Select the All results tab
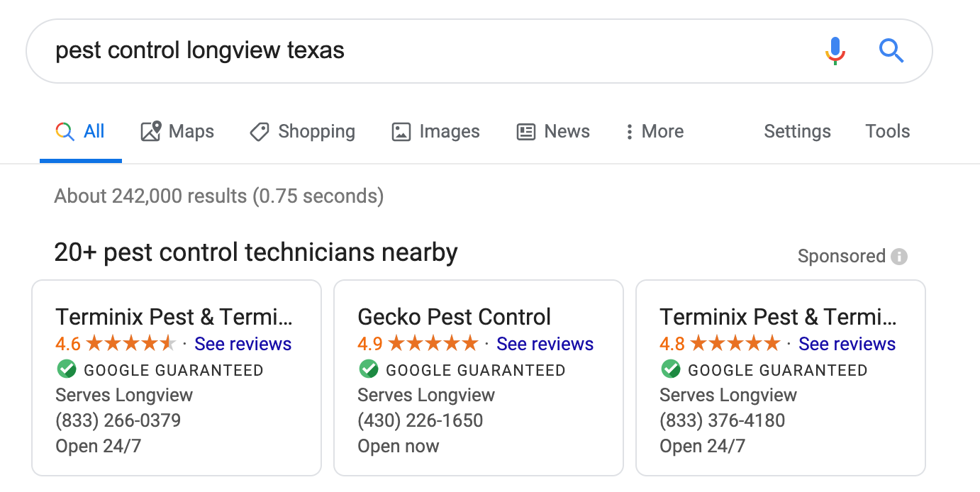The image size is (980, 492). point(80,132)
